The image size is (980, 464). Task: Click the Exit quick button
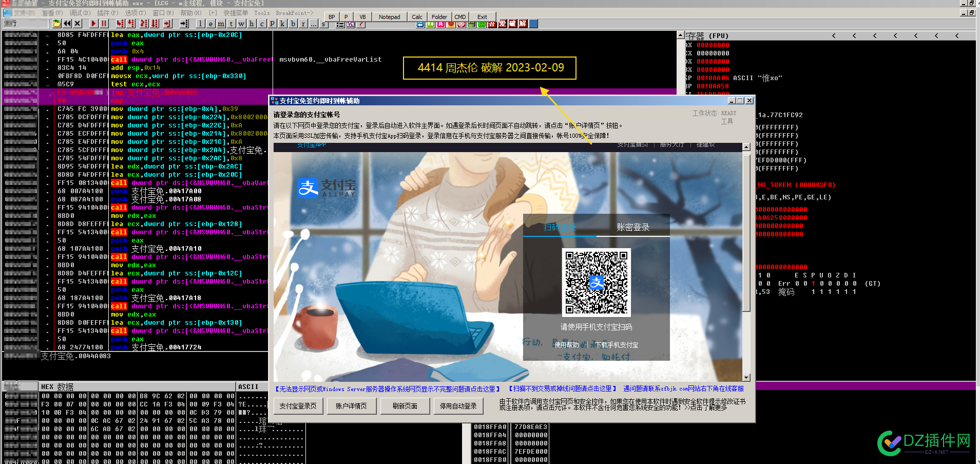pyautogui.click(x=482, y=17)
